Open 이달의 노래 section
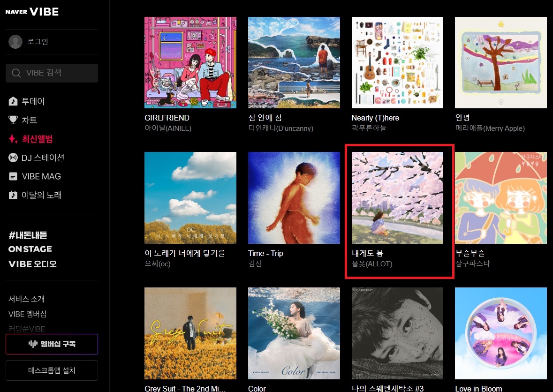The height and width of the screenshot is (392, 553). pos(42,195)
